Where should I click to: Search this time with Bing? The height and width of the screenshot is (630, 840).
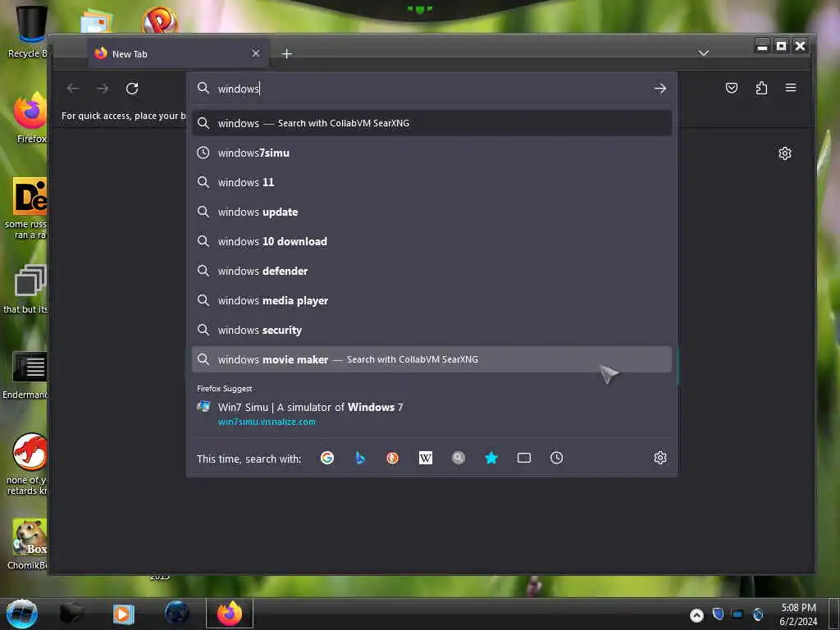click(360, 458)
